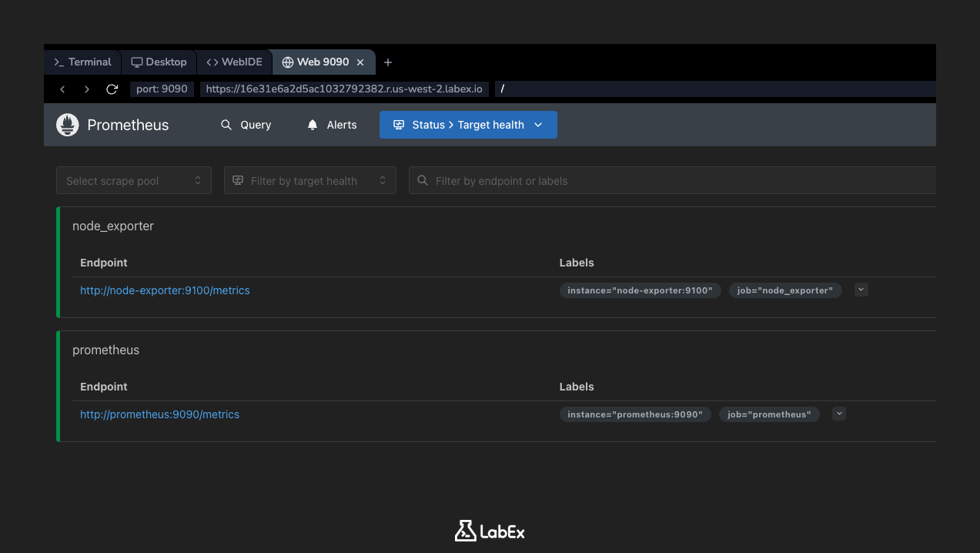The image size is (980, 553).
Task: Reload the page with the refresh icon
Action: pos(112,89)
